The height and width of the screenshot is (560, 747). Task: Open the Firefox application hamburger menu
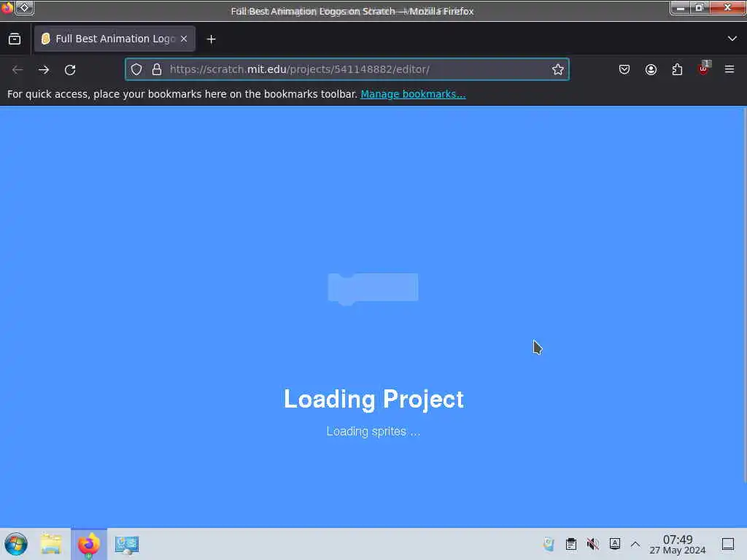pyautogui.click(x=729, y=69)
